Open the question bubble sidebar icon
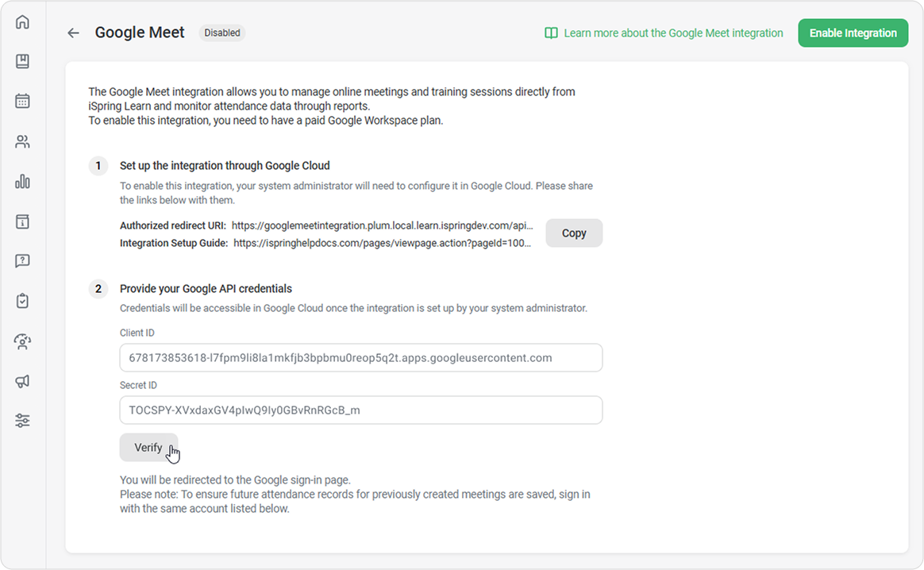 point(22,261)
